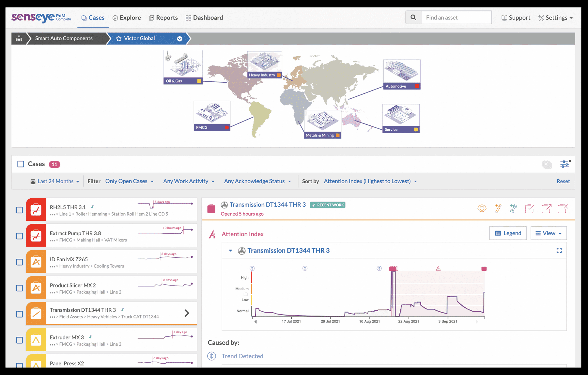588x375 pixels.
Task: Click the search magnifier icon
Action: tap(413, 18)
